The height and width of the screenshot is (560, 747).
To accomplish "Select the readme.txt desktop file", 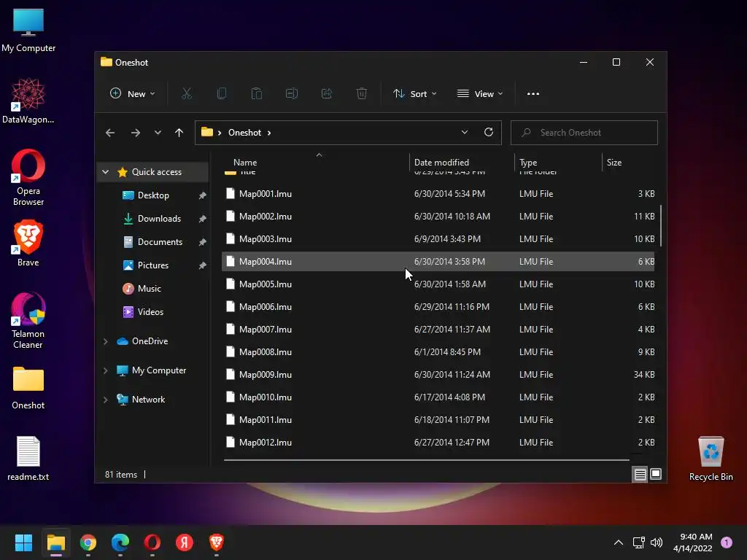I will (x=28, y=459).
